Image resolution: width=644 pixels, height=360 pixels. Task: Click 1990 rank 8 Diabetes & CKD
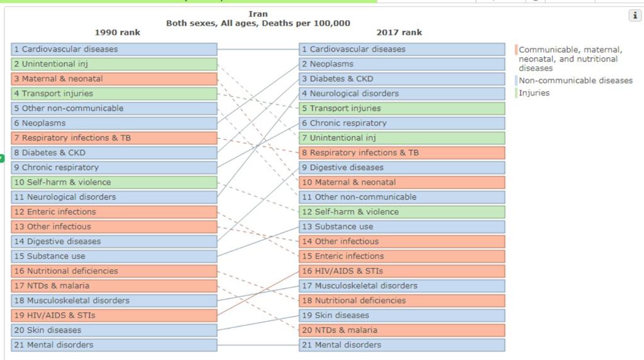(x=114, y=153)
